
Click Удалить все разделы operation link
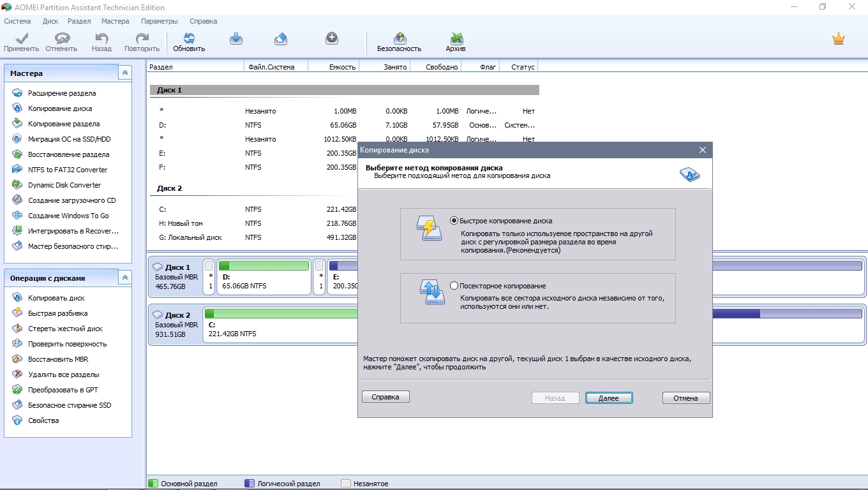point(64,375)
